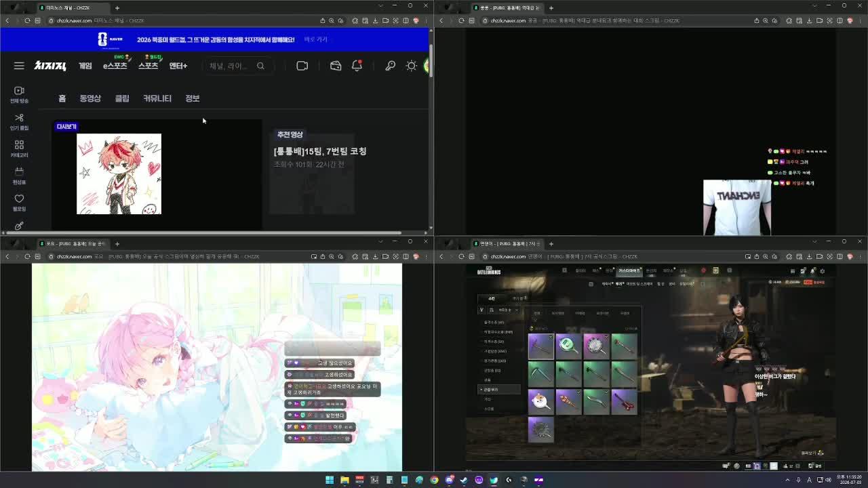Open 카테고리 grid icon in sidebar
Image resolution: width=868 pixels, height=488 pixels.
tap(19, 149)
